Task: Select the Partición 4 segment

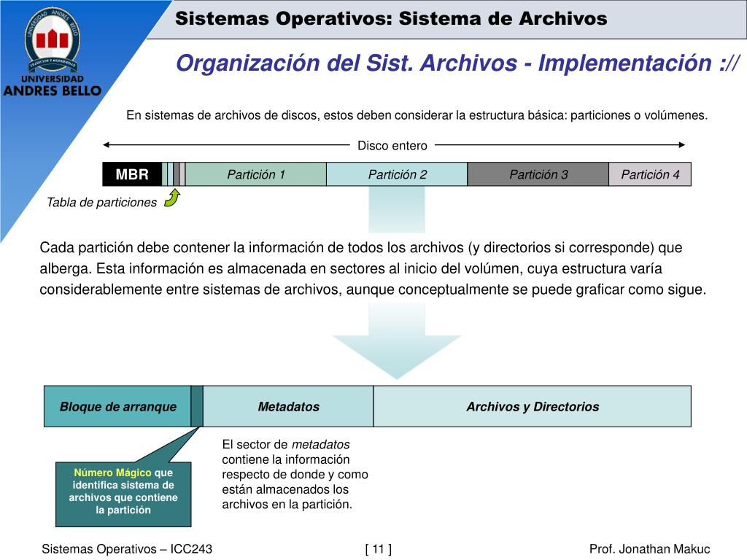Action: click(650, 174)
